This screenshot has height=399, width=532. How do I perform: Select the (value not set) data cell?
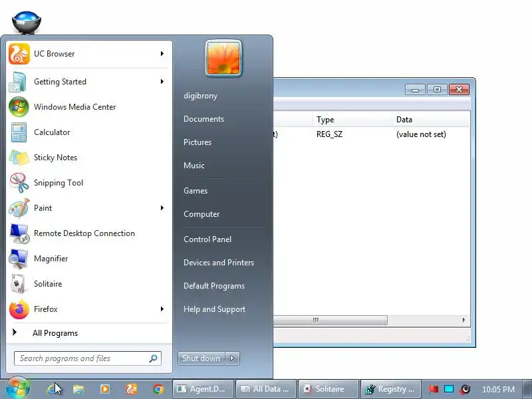coord(421,134)
